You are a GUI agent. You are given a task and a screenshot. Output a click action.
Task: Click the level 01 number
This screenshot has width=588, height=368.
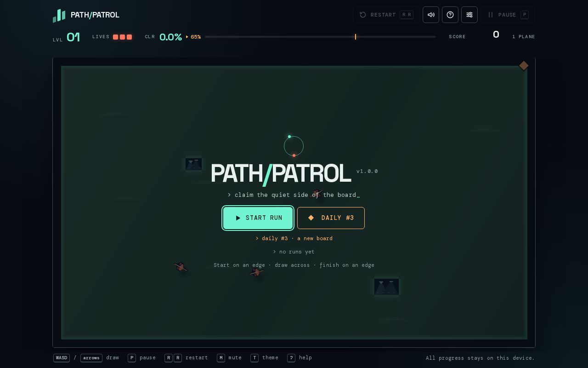pos(73,37)
